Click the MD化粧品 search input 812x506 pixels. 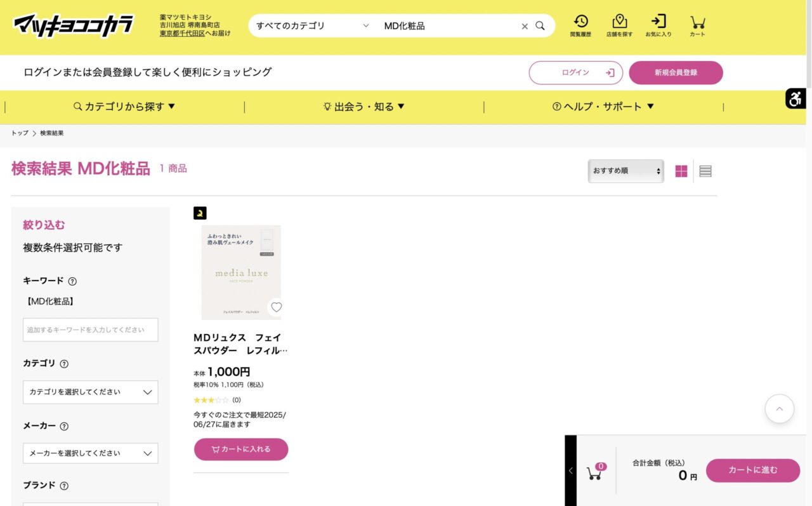pyautogui.click(x=449, y=26)
